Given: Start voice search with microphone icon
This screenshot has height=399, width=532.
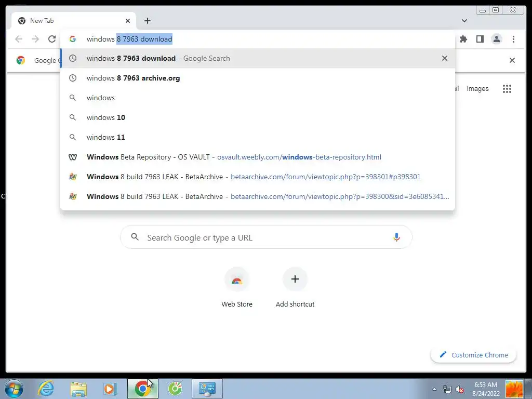Looking at the screenshot, I should (396, 237).
